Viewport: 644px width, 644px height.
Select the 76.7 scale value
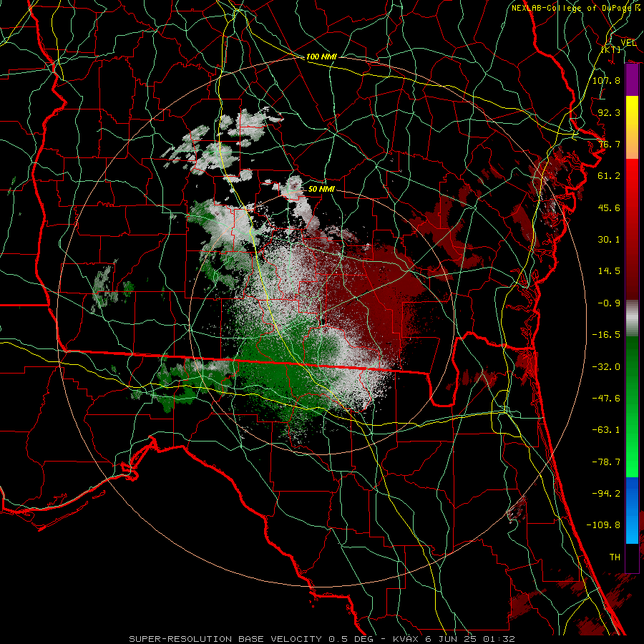coord(609,144)
